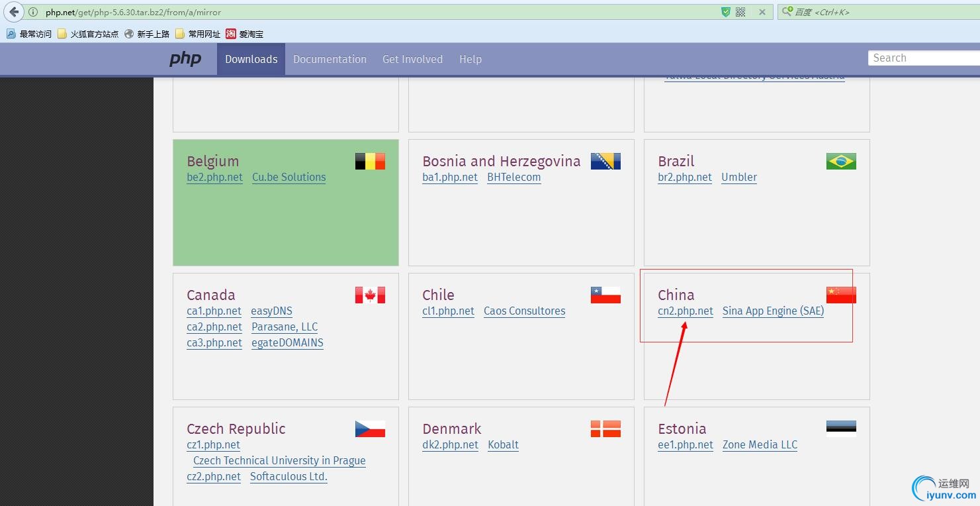Open the QR code icon in address bar
The width and height of the screenshot is (980, 506).
pos(740,12)
